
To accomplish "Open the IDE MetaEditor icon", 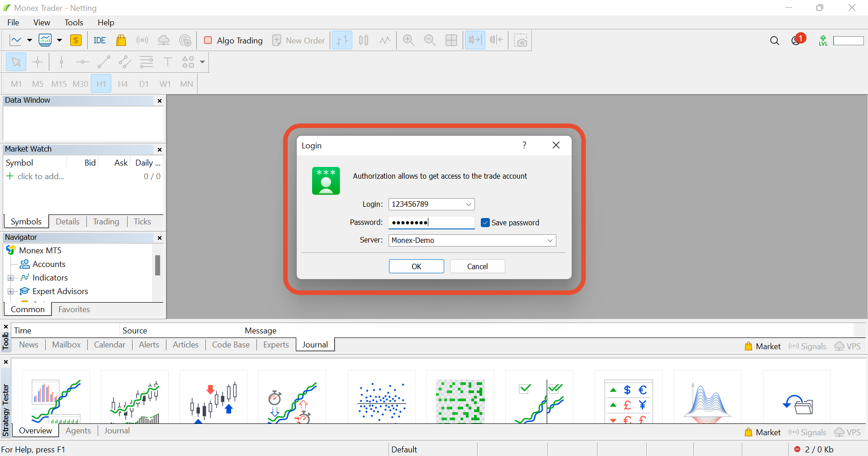I will coord(100,40).
